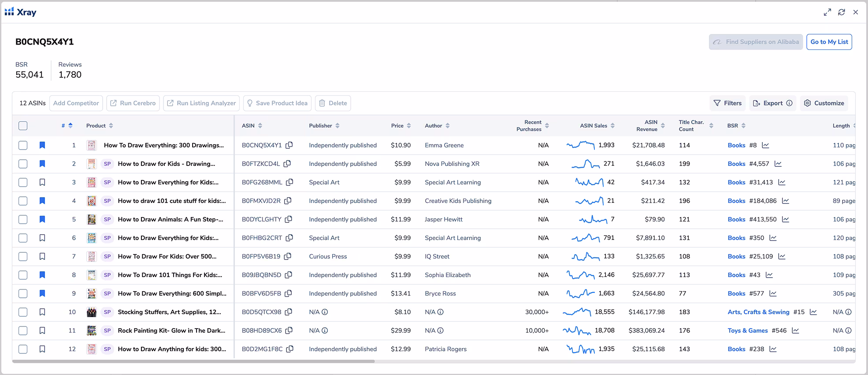Open BSR chart icon for Books #8

coord(765,145)
